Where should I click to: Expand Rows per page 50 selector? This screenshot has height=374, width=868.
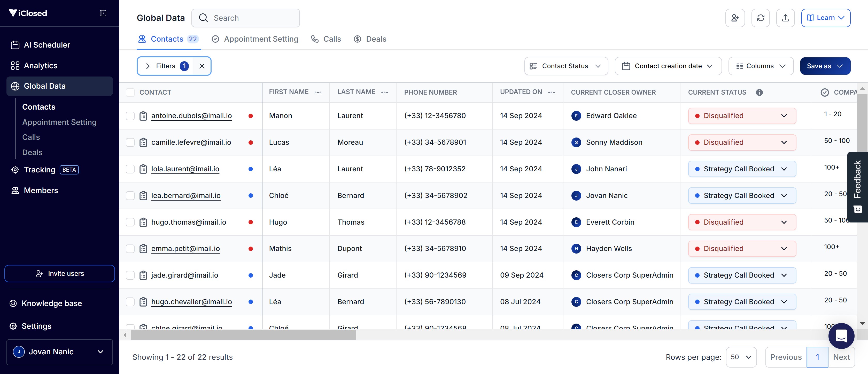(x=741, y=357)
